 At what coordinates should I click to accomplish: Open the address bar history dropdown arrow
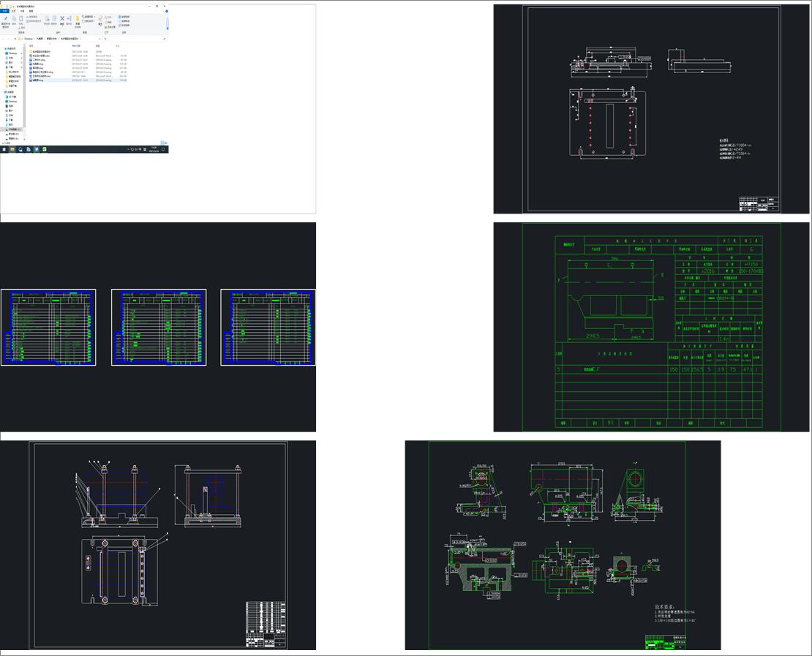(99, 39)
